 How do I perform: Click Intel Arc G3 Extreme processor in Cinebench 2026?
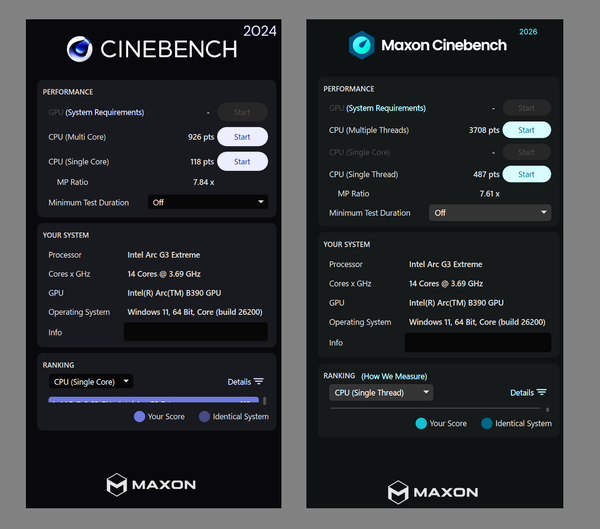click(x=445, y=264)
